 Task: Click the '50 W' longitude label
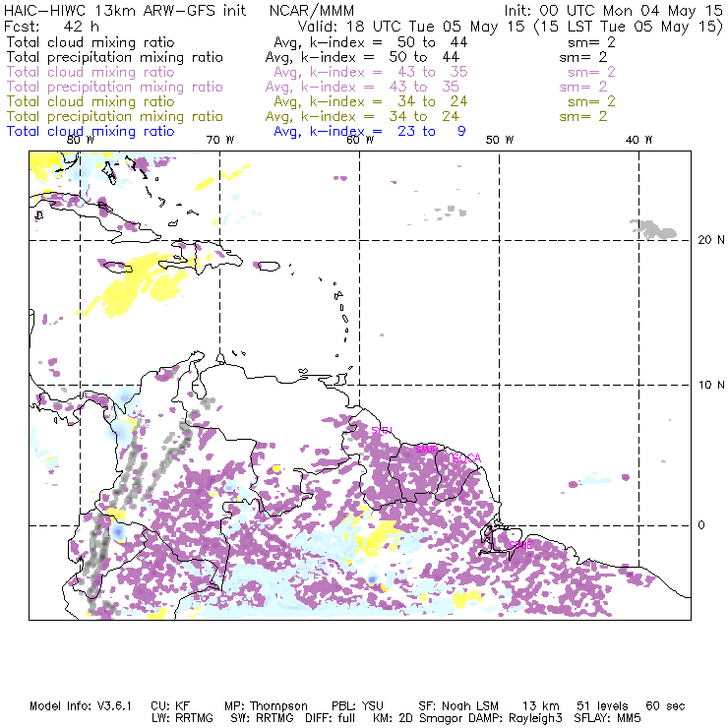[x=500, y=140]
